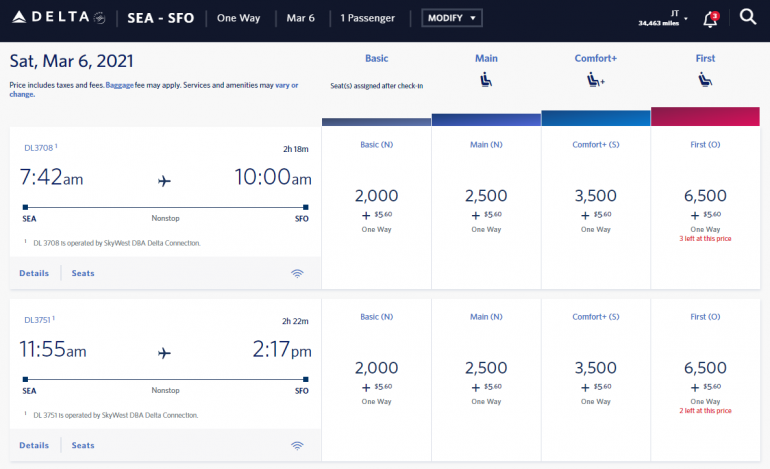Click the First class seat icon
Image resolution: width=770 pixels, height=469 pixels.
(x=705, y=80)
